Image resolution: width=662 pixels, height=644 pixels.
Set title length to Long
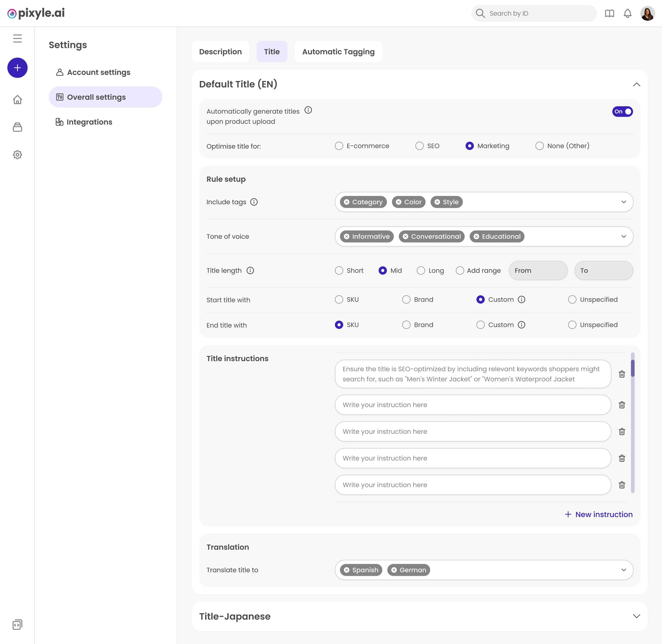coord(420,271)
